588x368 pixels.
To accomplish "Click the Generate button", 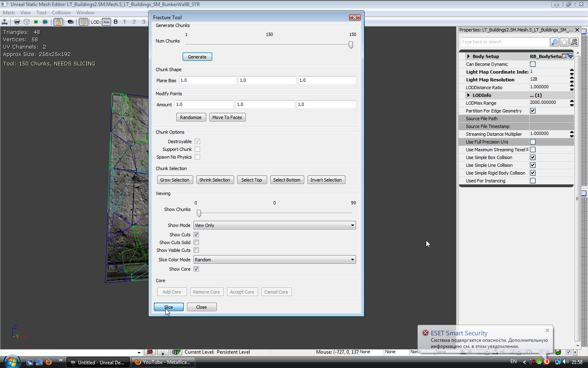I will [197, 57].
